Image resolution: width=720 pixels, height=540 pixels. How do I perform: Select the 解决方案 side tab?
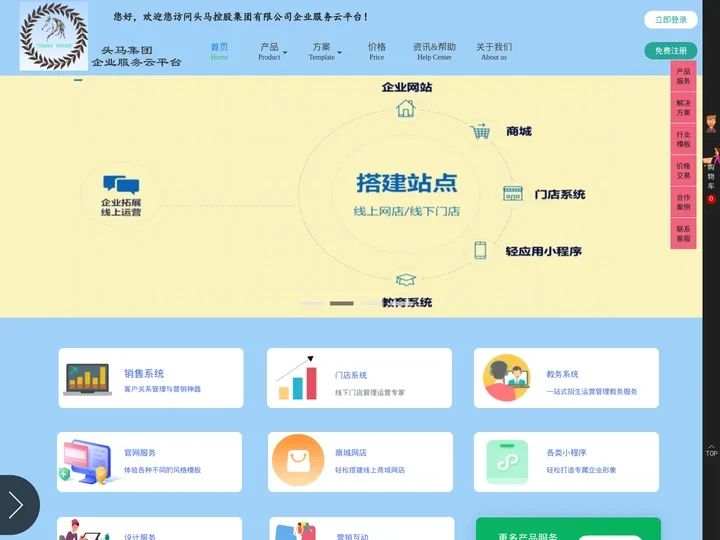(683, 108)
